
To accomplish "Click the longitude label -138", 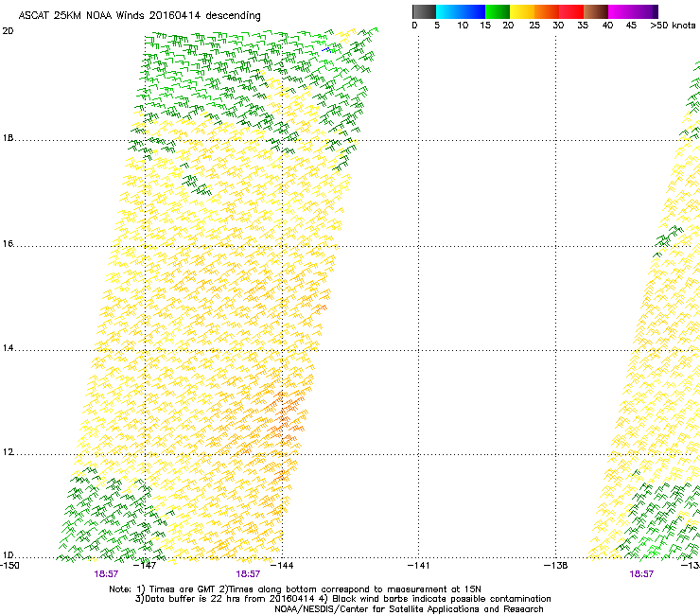I will click(556, 566).
